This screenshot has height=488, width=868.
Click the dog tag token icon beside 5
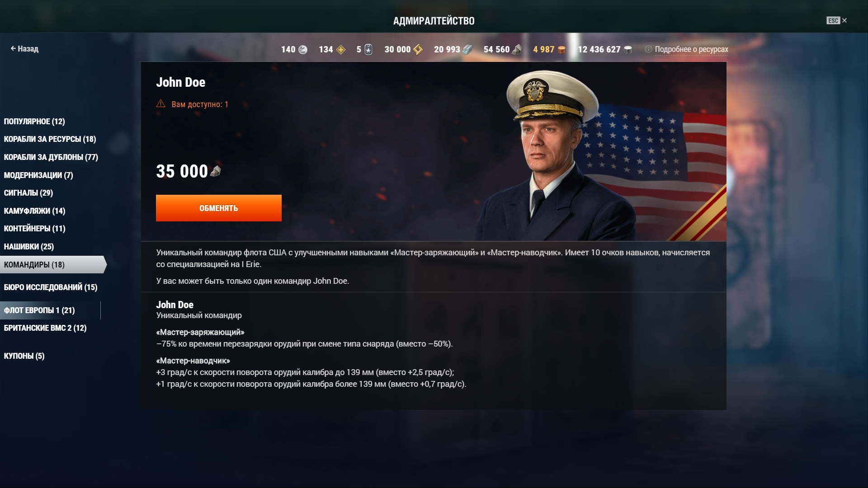[x=368, y=49]
